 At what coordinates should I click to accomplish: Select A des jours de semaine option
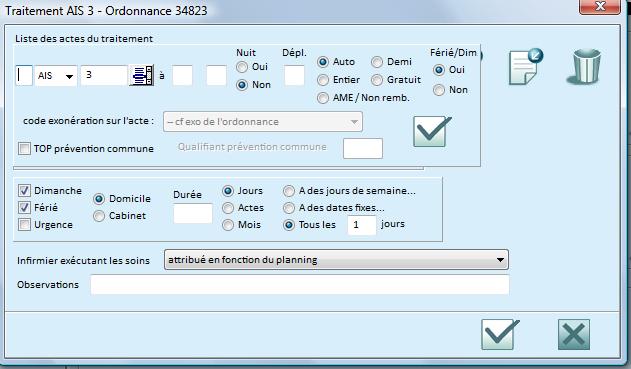289,191
